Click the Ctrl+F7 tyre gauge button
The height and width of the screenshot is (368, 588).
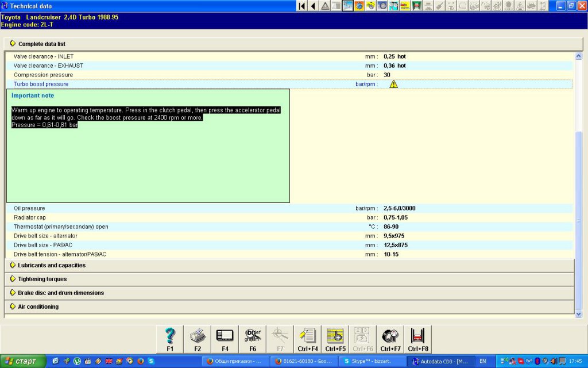[390, 339]
